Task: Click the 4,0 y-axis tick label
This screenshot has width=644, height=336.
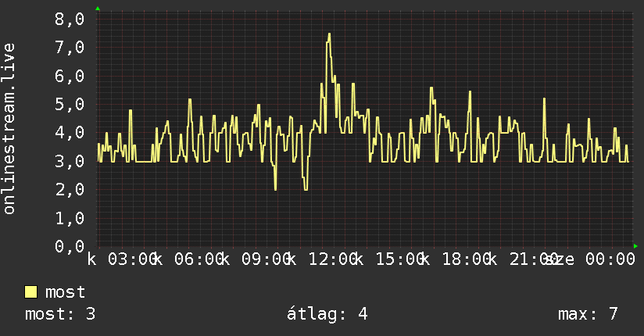Action: pos(70,133)
